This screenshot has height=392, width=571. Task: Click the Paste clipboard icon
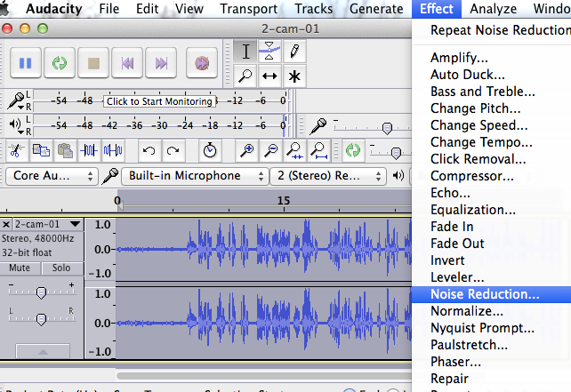(65, 150)
